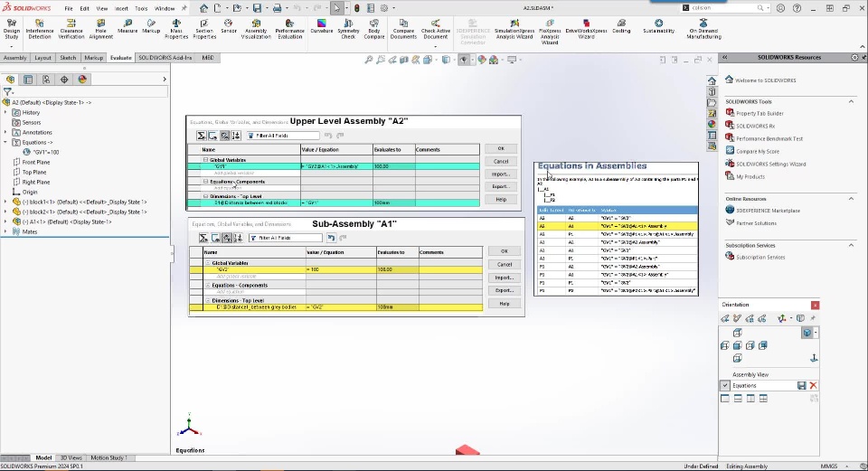Open the Assembly Visualization tool

(x=256, y=29)
